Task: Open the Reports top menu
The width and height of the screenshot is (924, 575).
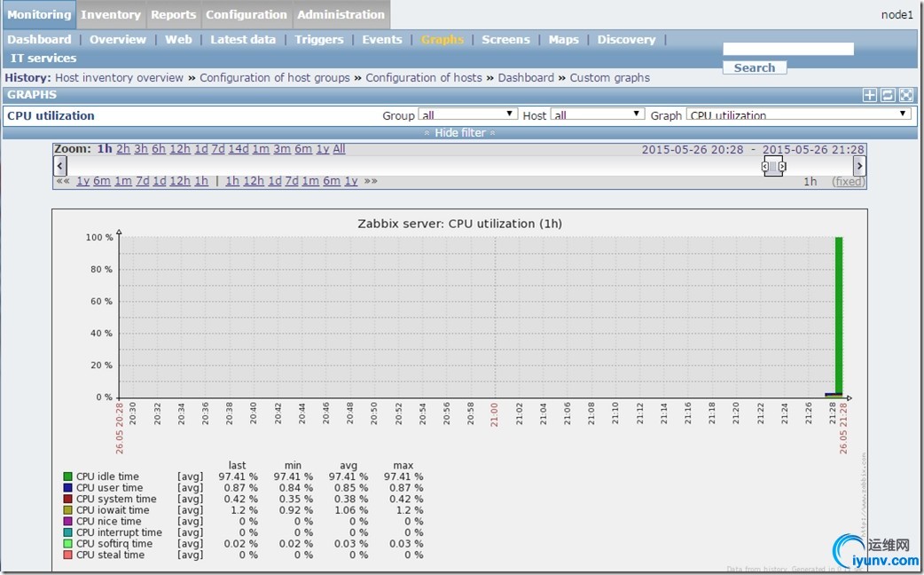Action: [x=173, y=15]
